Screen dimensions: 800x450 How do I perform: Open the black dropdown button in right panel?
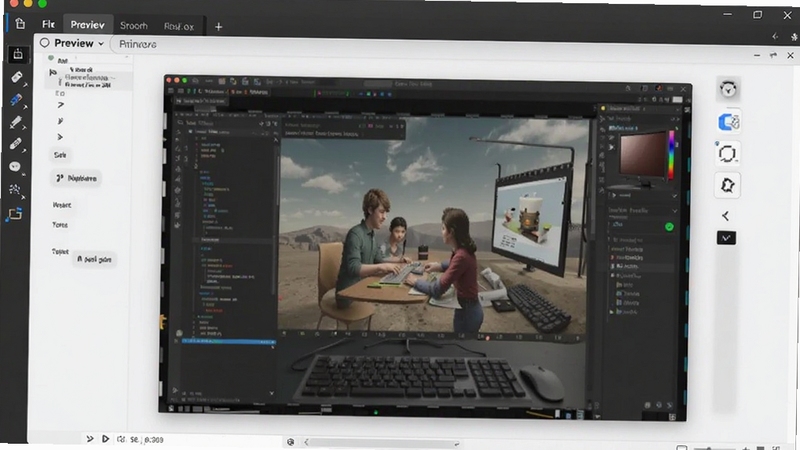[x=726, y=238]
